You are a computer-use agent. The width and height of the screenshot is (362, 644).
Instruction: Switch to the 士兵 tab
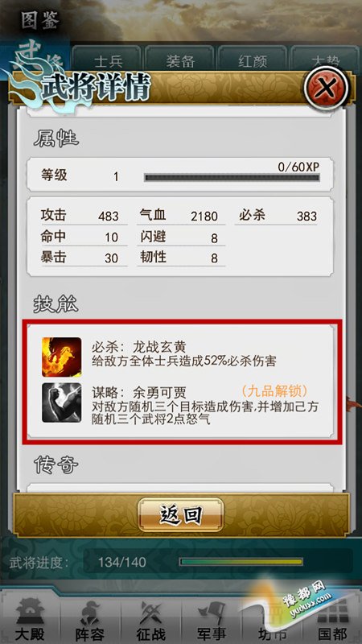click(108, 60)
